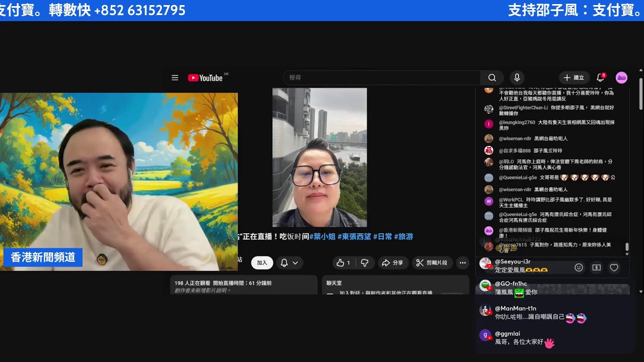Click the 建立 create button
This screenshot has width=644, height=362.
[x=574, y=78]
